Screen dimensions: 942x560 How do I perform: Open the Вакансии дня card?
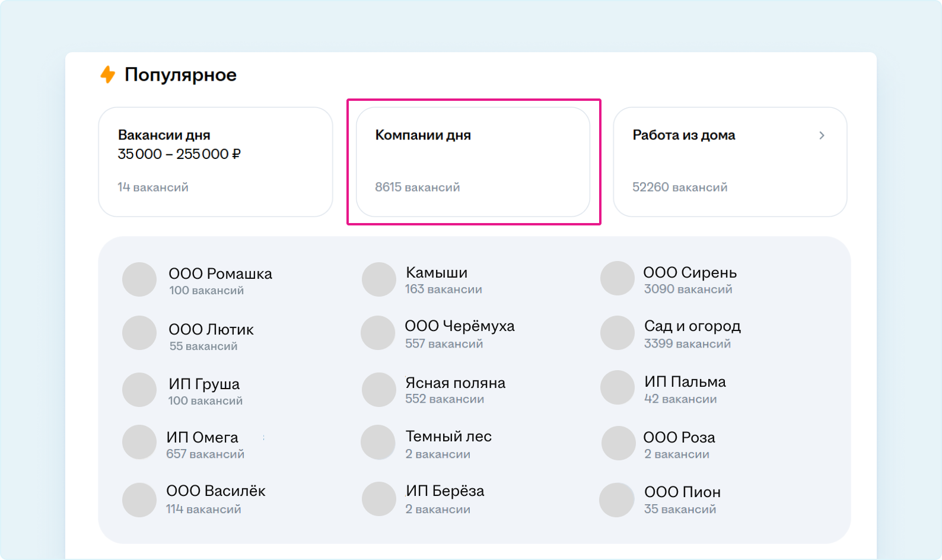(215, 161)
